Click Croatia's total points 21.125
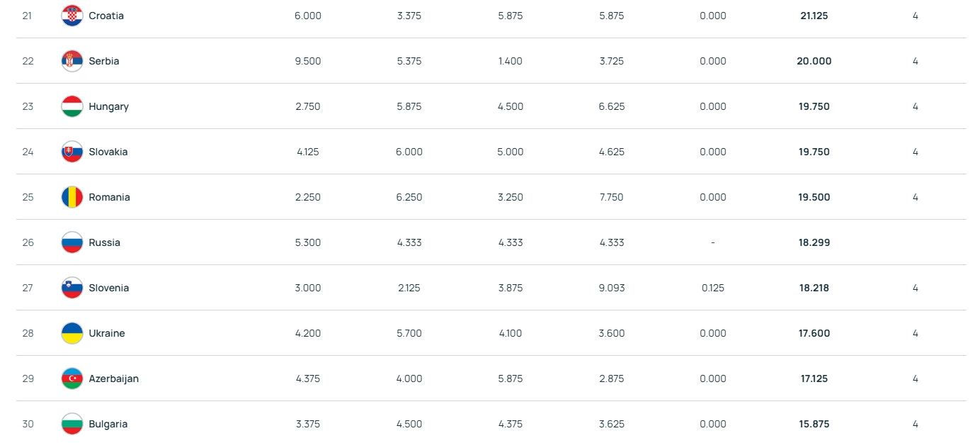The height and width of the screenshot is (443, 980). pyautogui.click(x=814, y=16)
